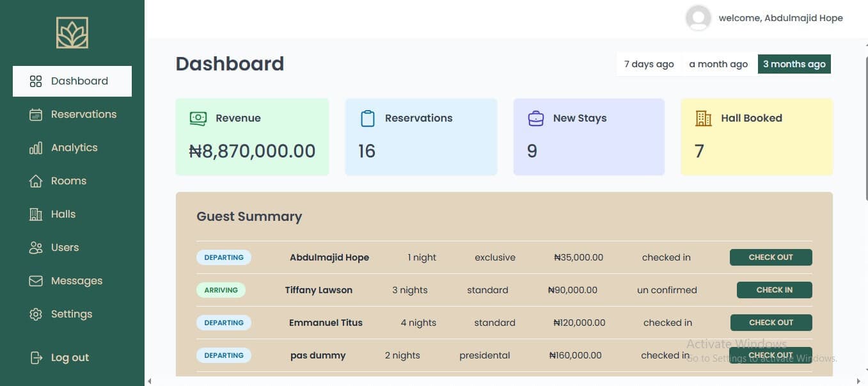This screenshot has height=386, width=868.
Task: Check in Tiffany Lawson
Action: pyautogui.click(x=774, y=289)
